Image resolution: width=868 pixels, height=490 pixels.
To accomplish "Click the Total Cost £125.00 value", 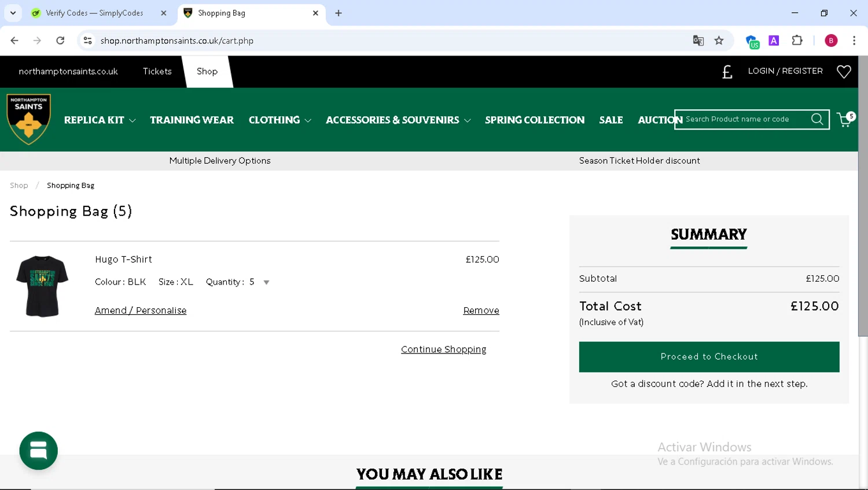I will coord(815,306).
